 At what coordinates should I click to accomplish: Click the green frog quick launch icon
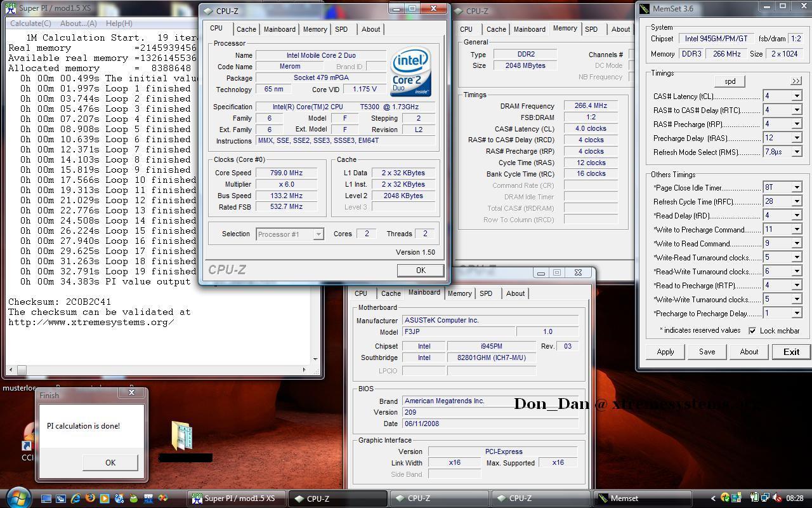(x=134, y=498)
